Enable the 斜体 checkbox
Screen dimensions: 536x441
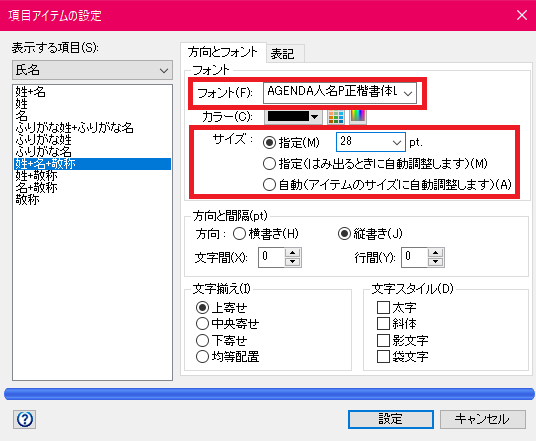383,323
